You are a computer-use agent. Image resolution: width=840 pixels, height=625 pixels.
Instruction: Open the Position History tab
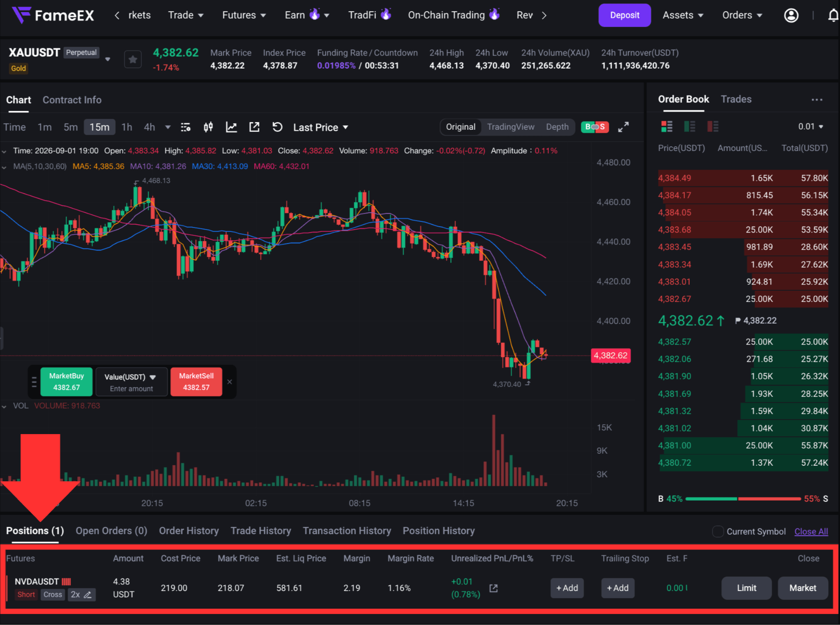point(438,531)
